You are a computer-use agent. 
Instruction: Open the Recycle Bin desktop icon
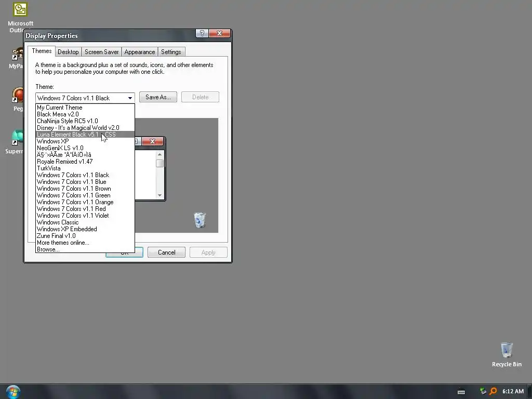pos(507,354)
